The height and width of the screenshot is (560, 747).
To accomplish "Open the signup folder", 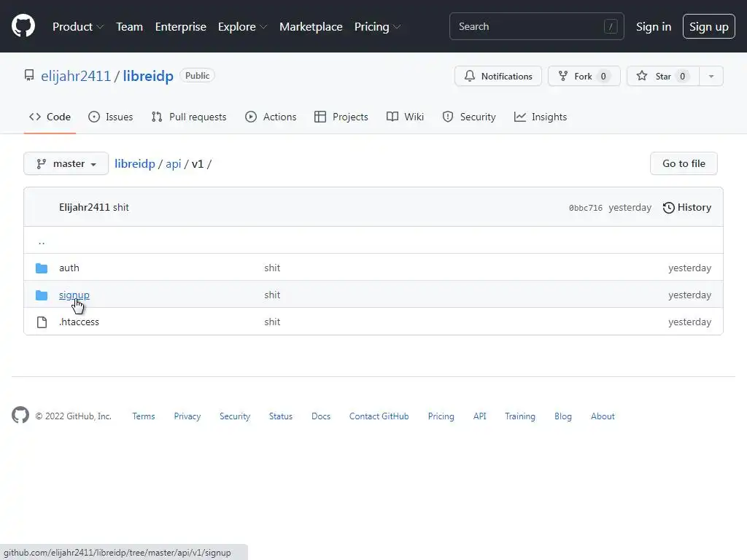I will click(x=74, y=295).
